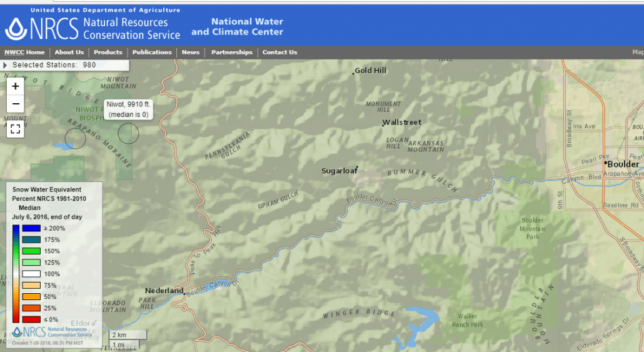Click the 2 km scale bar

[128, 334]
